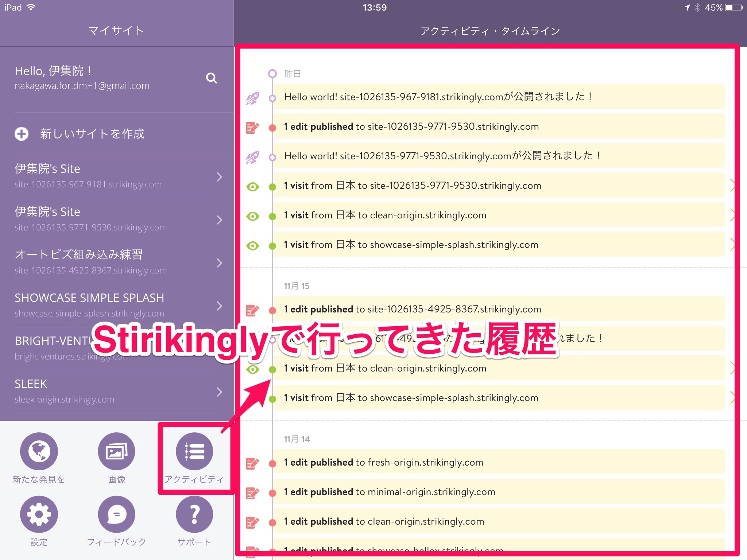
Task: Click rocket icon beside site-1026135-967-9181 published entry
Action: tap(252, 98)
